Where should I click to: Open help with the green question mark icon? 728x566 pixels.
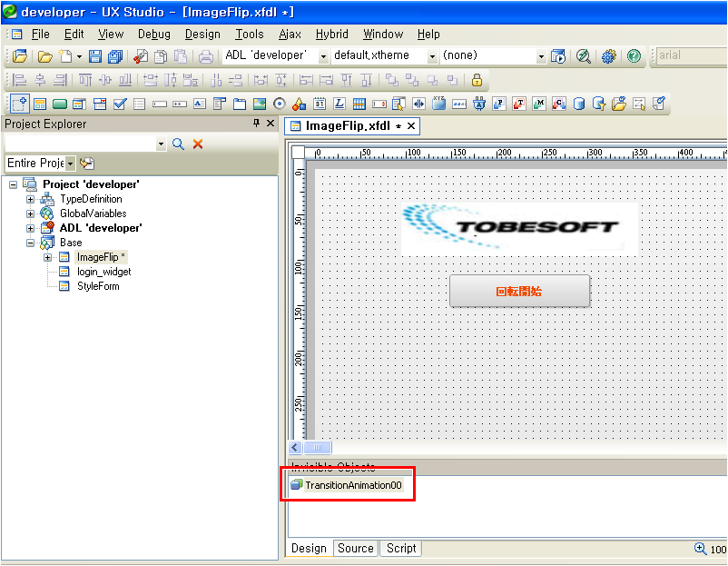pyautogui.click(x=634, y=56)
